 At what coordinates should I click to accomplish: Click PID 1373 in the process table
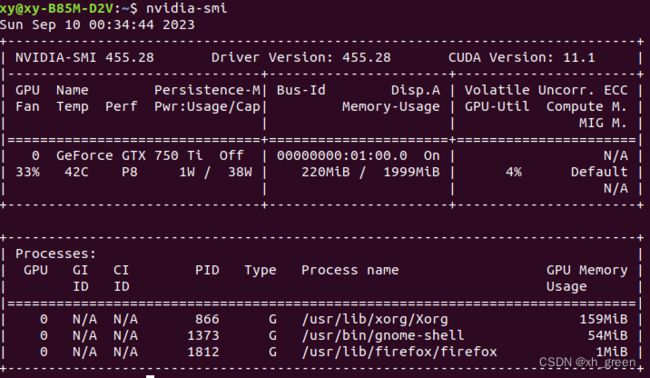coord(203,335)
